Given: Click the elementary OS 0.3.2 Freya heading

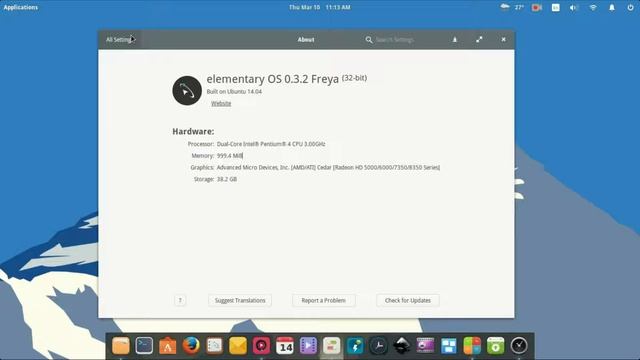Looking at the screenshot, I should tap(273, 79).
